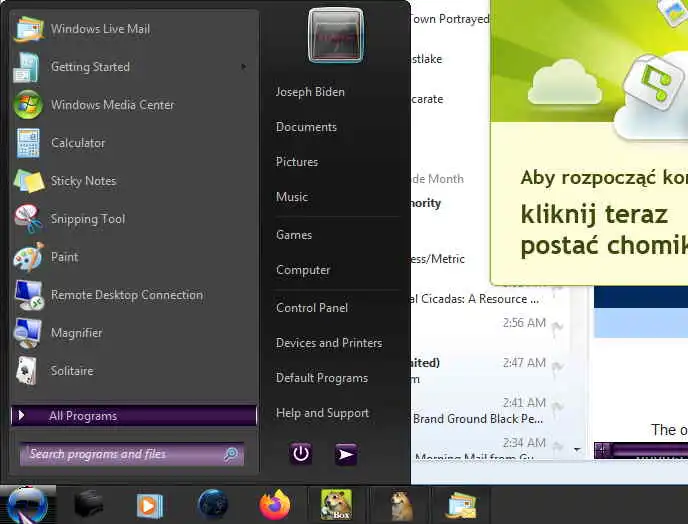Open the media player taskbar icon
The height and width of the screenshot is (524, 688).
pos(150,506)
